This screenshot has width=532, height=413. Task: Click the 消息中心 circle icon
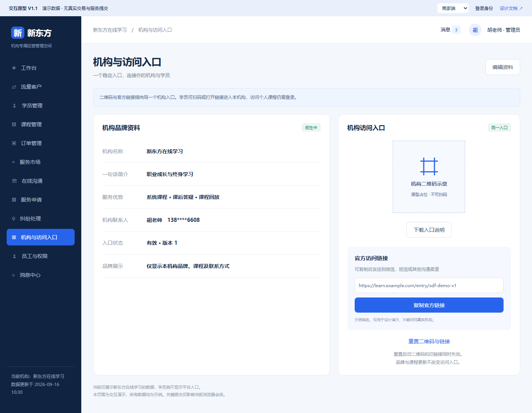[x=13, y=275]
